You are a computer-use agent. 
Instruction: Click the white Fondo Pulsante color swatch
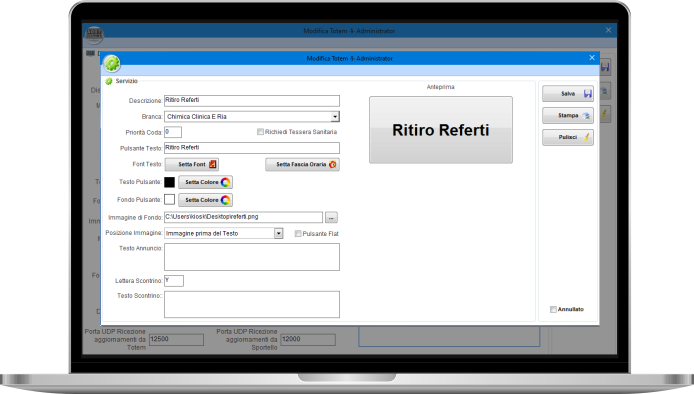[x=170, y=200]
